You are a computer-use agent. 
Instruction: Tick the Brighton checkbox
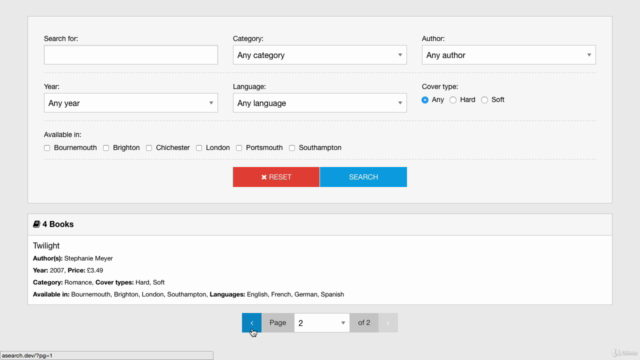(x=106, y=148)
